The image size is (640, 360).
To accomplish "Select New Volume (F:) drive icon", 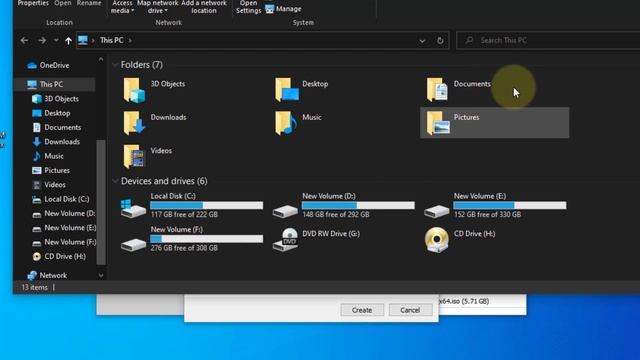I will (133, 244).
